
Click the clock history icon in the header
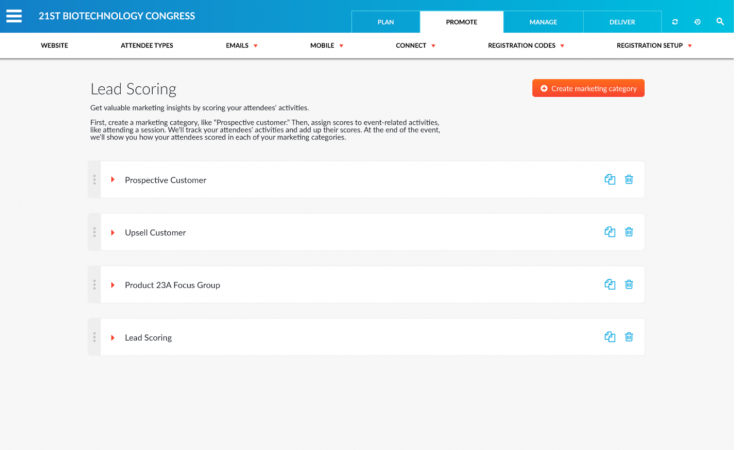coord(697,21)
